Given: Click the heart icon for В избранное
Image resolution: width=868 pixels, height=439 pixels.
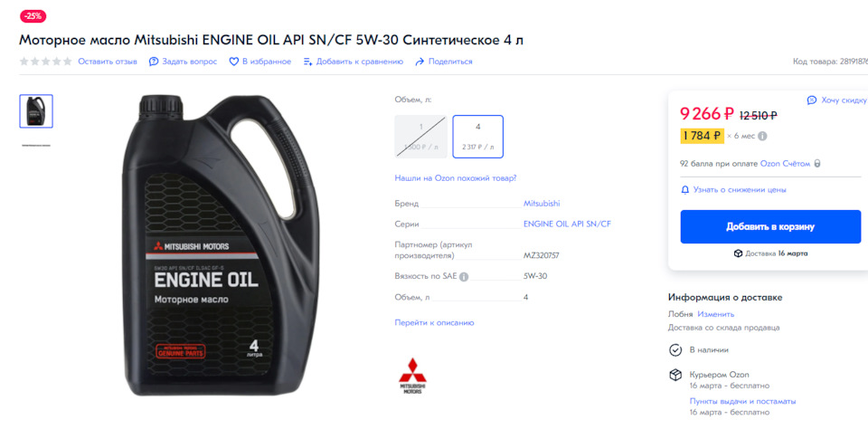Looking at the screenshot, I should pyautogui.click(x=234, y=62).
